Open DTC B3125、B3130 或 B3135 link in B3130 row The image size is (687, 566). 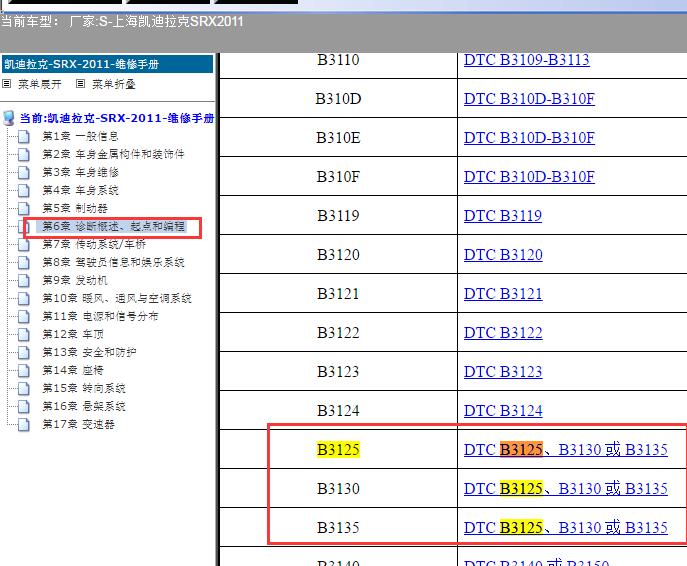(566, 488)
